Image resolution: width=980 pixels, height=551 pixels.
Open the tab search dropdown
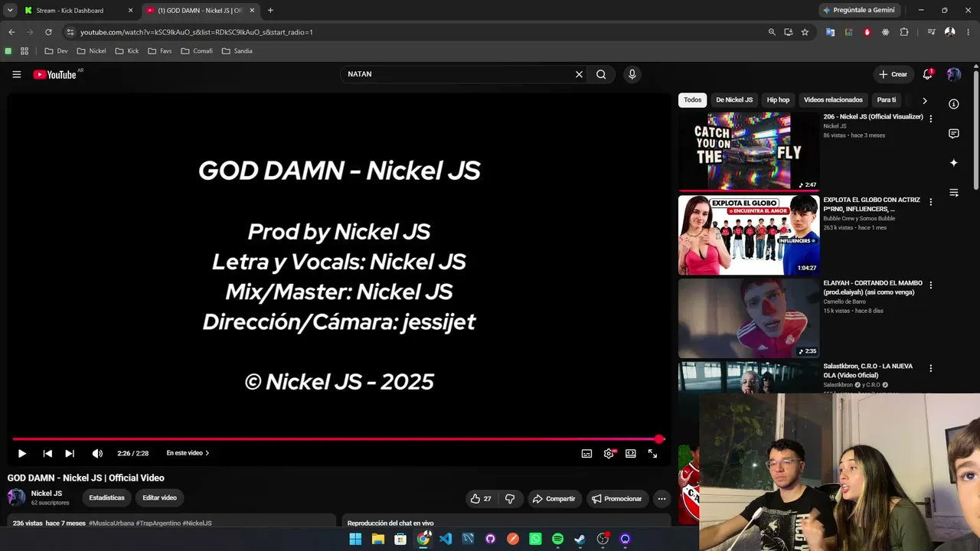coord(10,11)
